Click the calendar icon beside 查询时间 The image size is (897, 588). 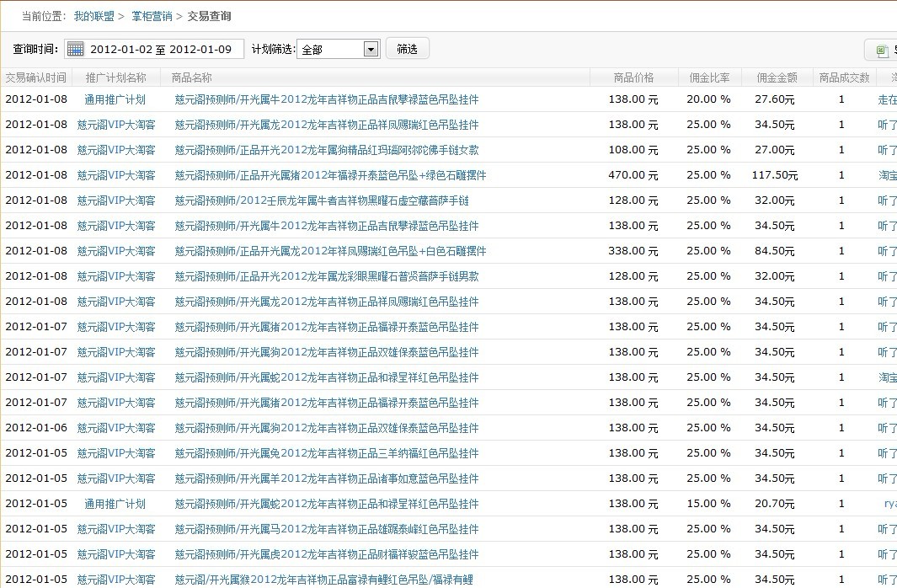tap(75, 49)
